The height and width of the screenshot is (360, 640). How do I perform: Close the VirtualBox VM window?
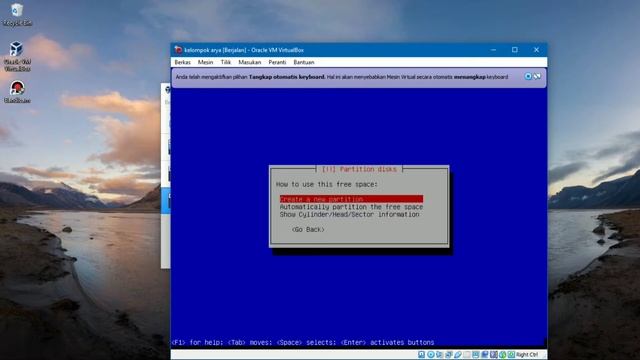click(x=536, y=50)
